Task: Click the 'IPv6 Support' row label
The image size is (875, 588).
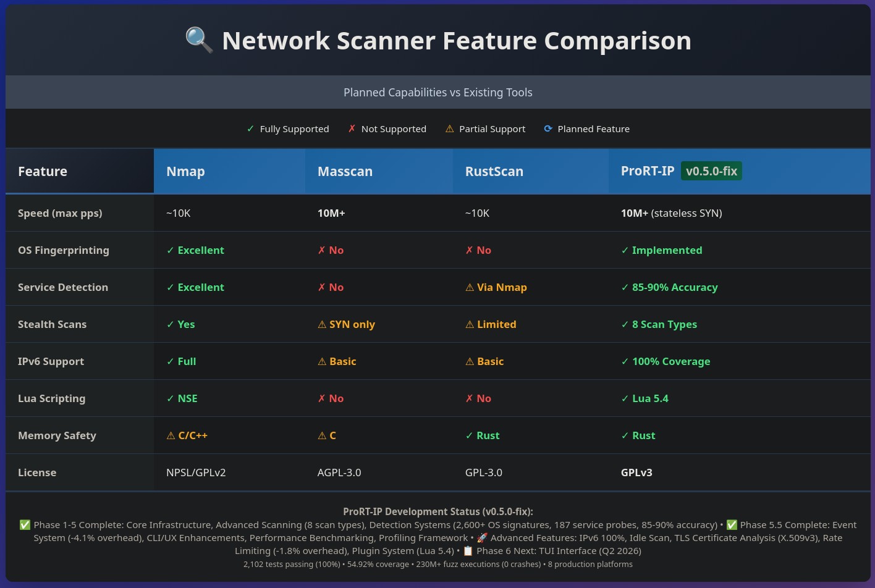Action: (x=51, y=361)
